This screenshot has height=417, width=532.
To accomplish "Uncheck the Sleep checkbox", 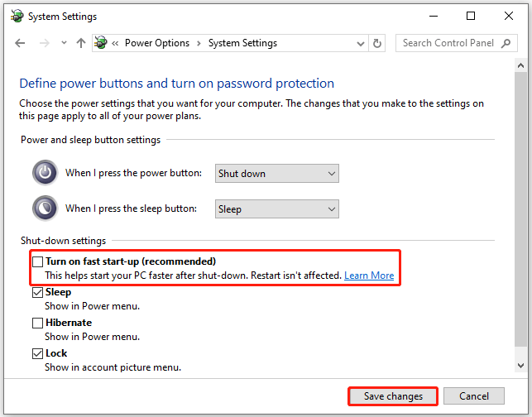I will [x=37, y=292].
